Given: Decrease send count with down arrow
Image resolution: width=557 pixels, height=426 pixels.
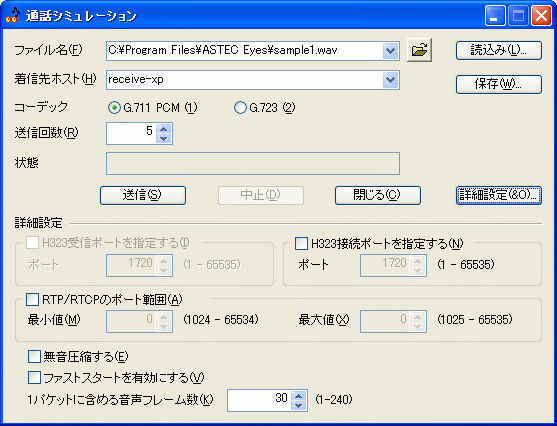Looking at the screenshot, I should (164, 138).
